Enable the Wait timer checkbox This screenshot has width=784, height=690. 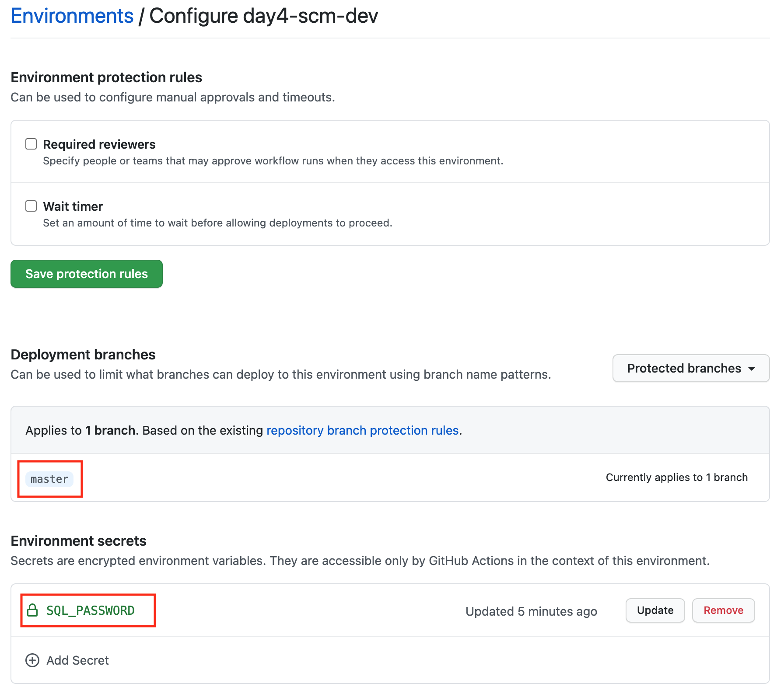pos(31,206)
